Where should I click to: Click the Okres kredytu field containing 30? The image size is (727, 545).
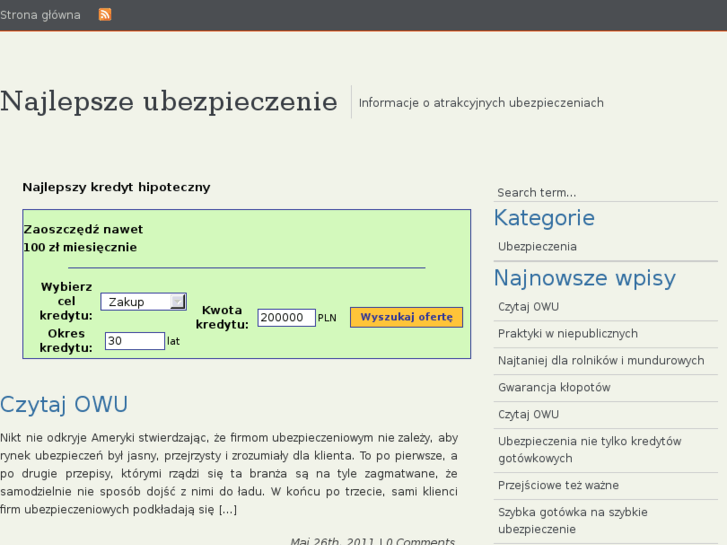pos(135,341)
